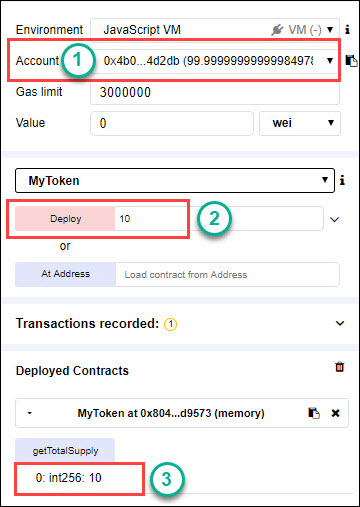Clear deployed contracts with trash icon
The height and width of the screenshot is (507, 360).
coord(340,367)
